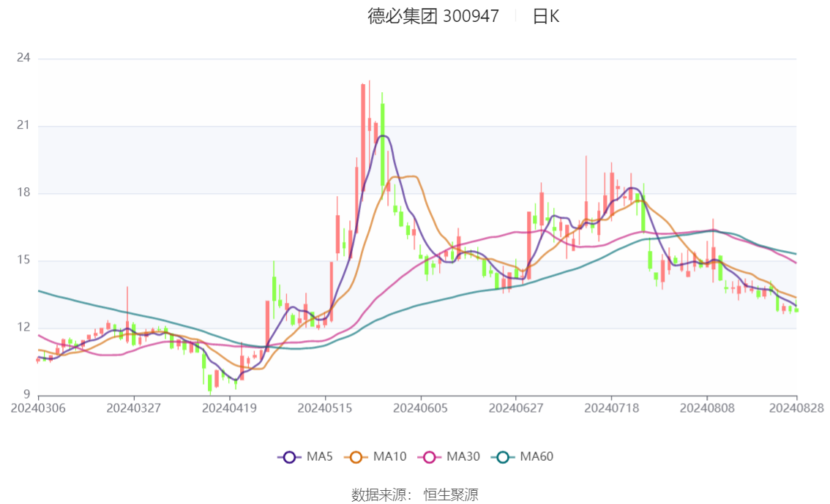Click y-axis value 21
830x504 pixels.
pos(23,125)
